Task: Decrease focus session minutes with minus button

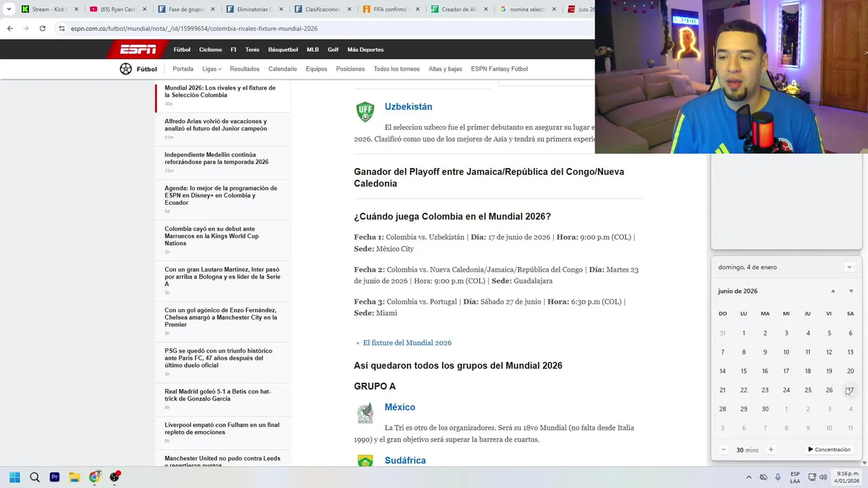Action: [x=724, y=449]
